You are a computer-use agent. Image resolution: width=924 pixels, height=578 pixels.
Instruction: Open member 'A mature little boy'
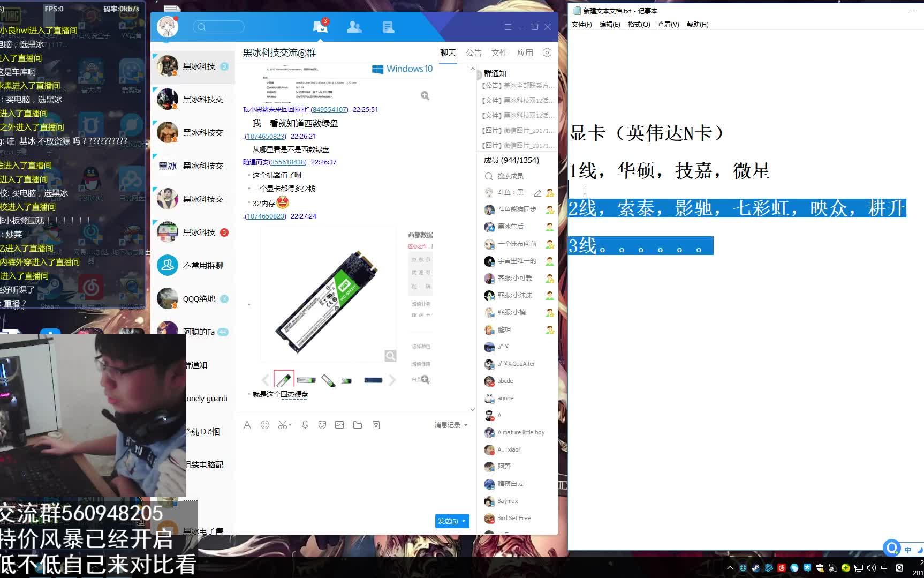[x=517, y=432]
